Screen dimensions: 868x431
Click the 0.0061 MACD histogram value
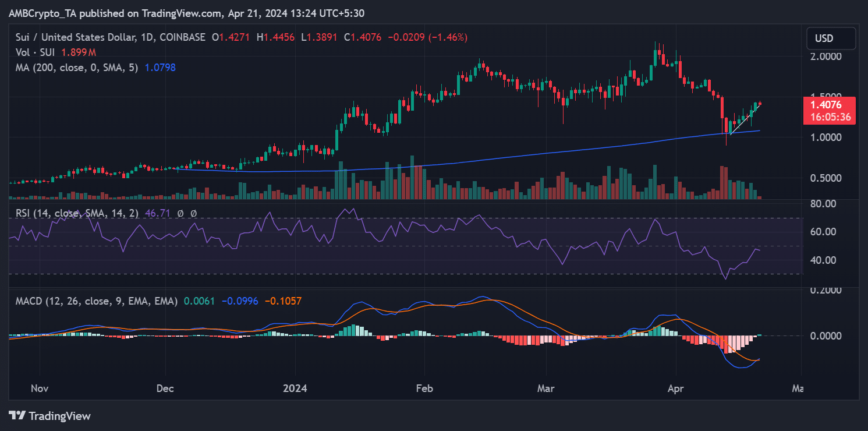pos(200,301)
